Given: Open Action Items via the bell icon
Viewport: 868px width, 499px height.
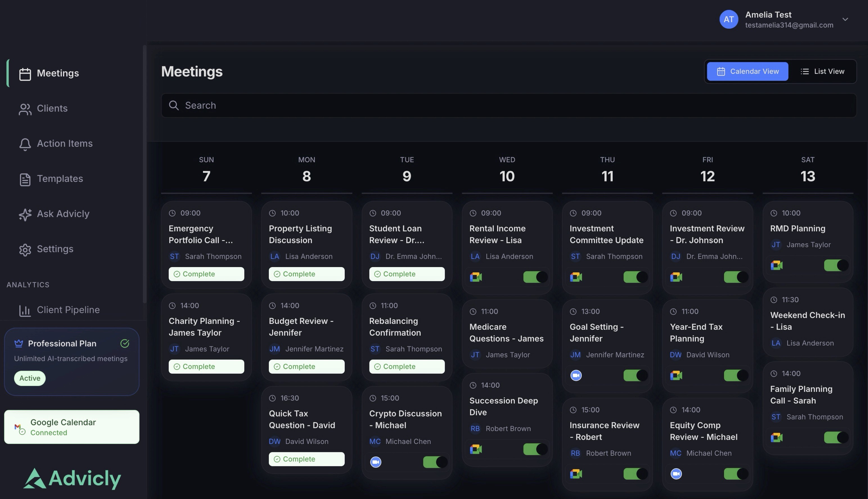Looking at the screenshot, I should pyautogui.click(x=25, y=144).
